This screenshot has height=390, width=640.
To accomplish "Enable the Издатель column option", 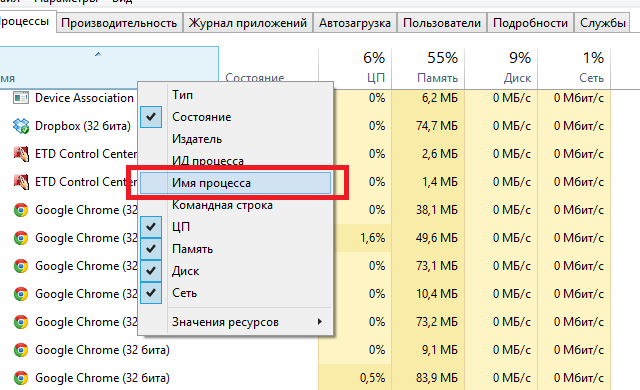I will point(236,139).
